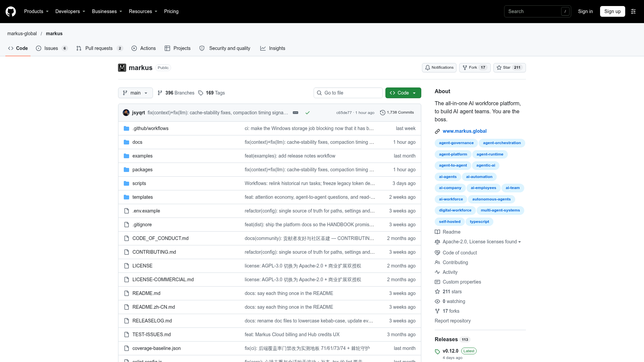
Task: Click the Notifications button
Action: (439, 68)
